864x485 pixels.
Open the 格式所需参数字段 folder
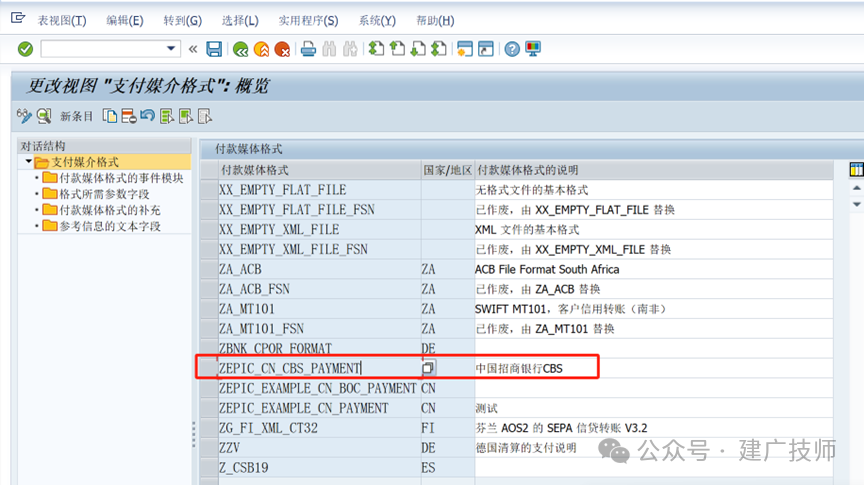96,193
